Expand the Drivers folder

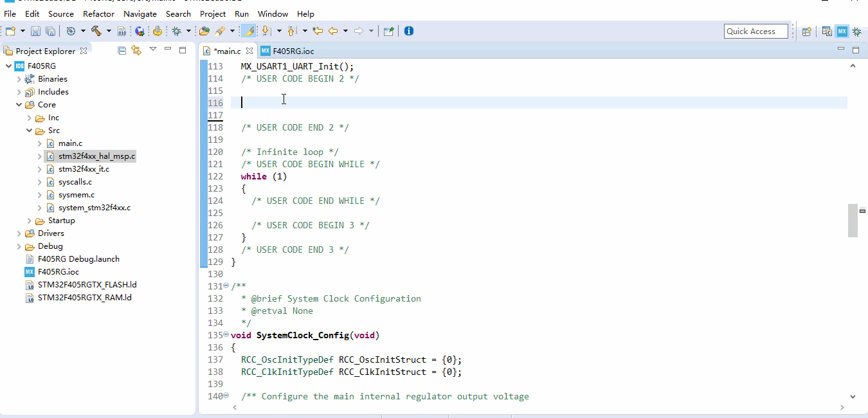19,233
